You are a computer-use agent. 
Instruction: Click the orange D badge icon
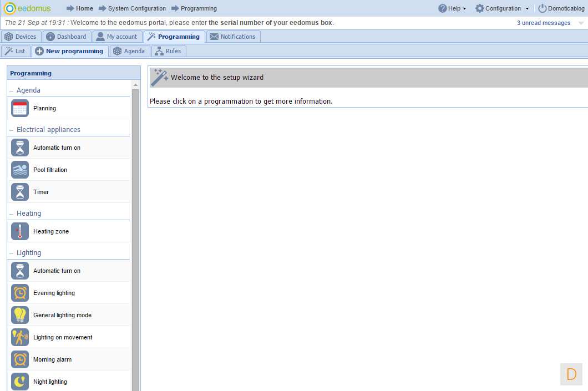click(571, 374)
